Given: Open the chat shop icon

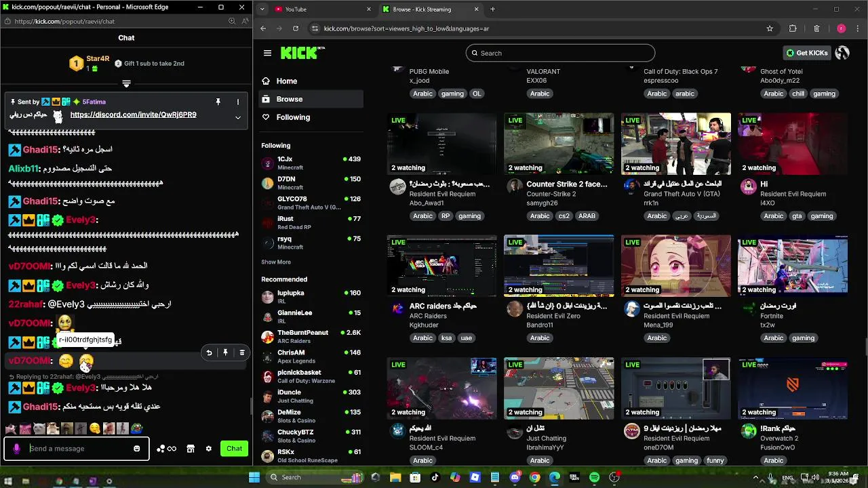Looking at the screenshot, I should coord(191,449).
